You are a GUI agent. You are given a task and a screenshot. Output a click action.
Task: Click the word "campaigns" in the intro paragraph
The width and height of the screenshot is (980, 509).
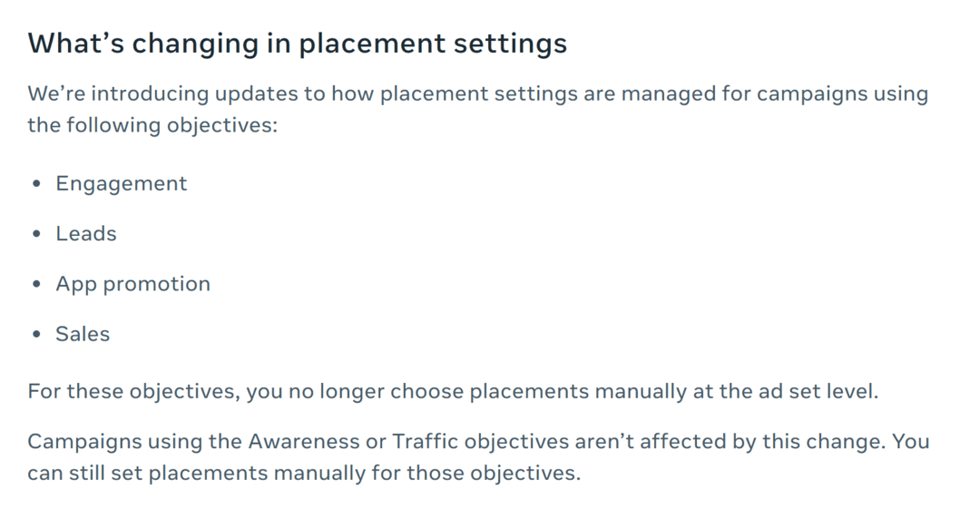(812, 94)
